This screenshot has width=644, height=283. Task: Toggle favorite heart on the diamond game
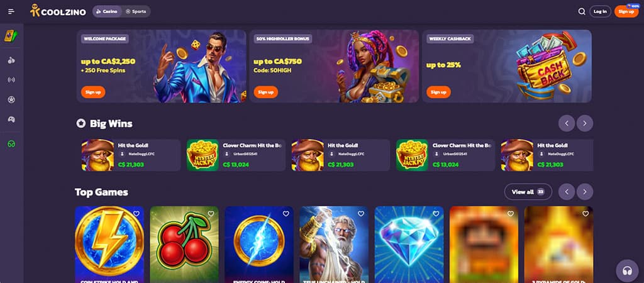click(436, 214)
